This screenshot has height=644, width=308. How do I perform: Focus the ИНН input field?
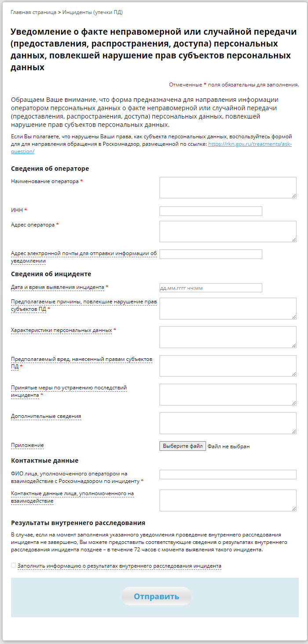tap(210, 211)
